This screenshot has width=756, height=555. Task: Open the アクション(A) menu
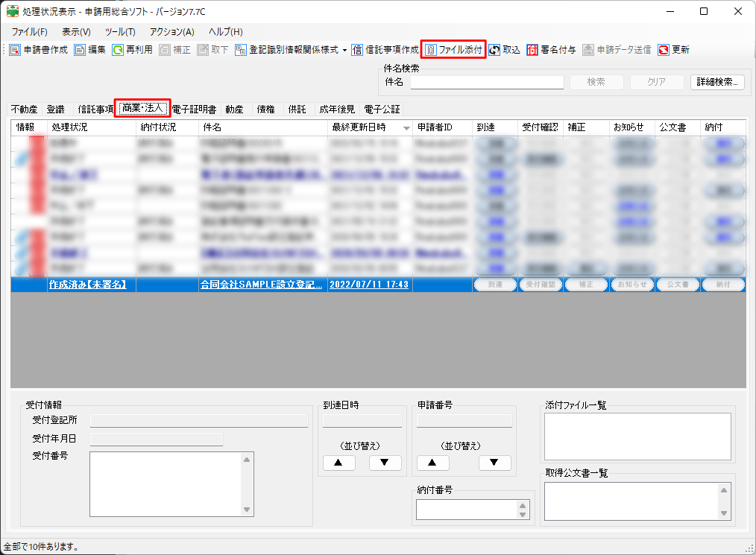pyautogui.click(x=171, y=32)
